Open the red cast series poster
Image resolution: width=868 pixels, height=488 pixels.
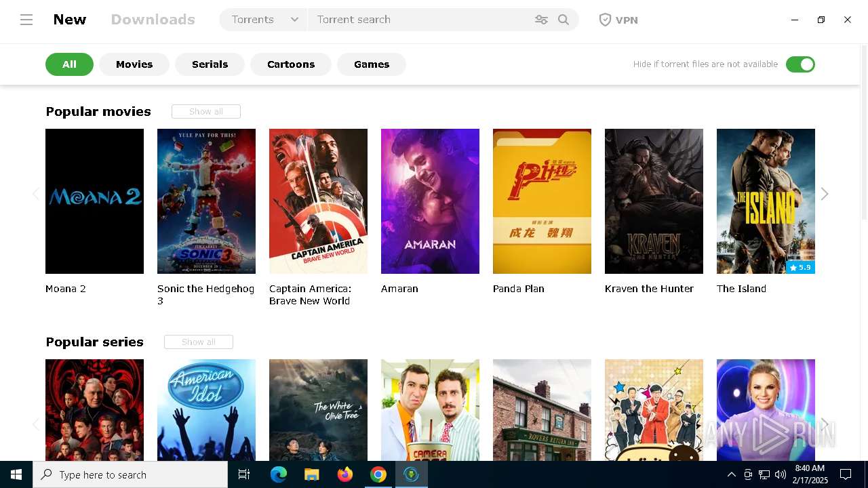point(94,410)
